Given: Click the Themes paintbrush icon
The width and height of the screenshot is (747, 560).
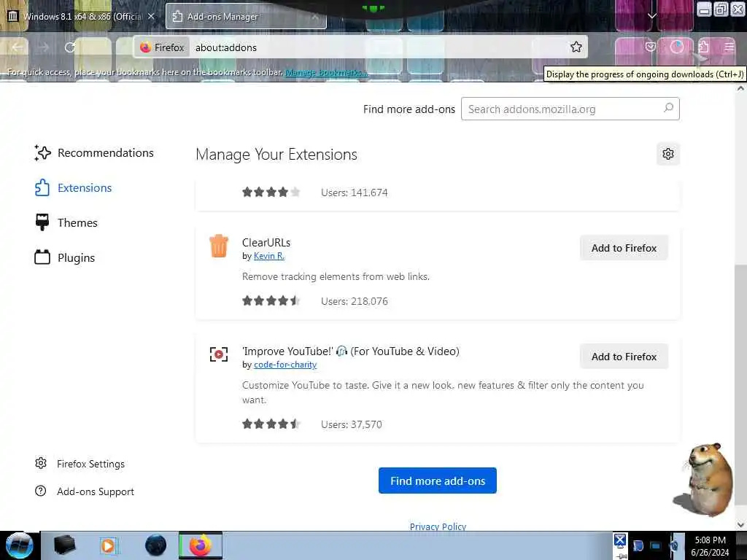Looking at the screenshot, I should pos(42,222).
